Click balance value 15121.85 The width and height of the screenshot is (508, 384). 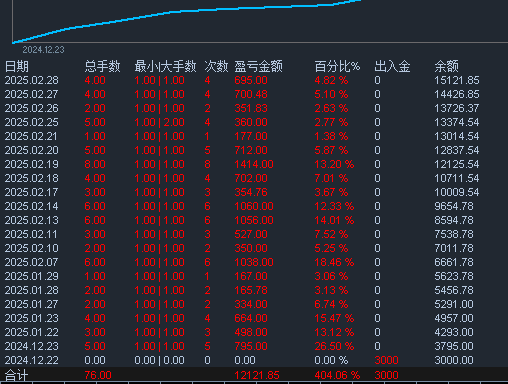point(457,80)
